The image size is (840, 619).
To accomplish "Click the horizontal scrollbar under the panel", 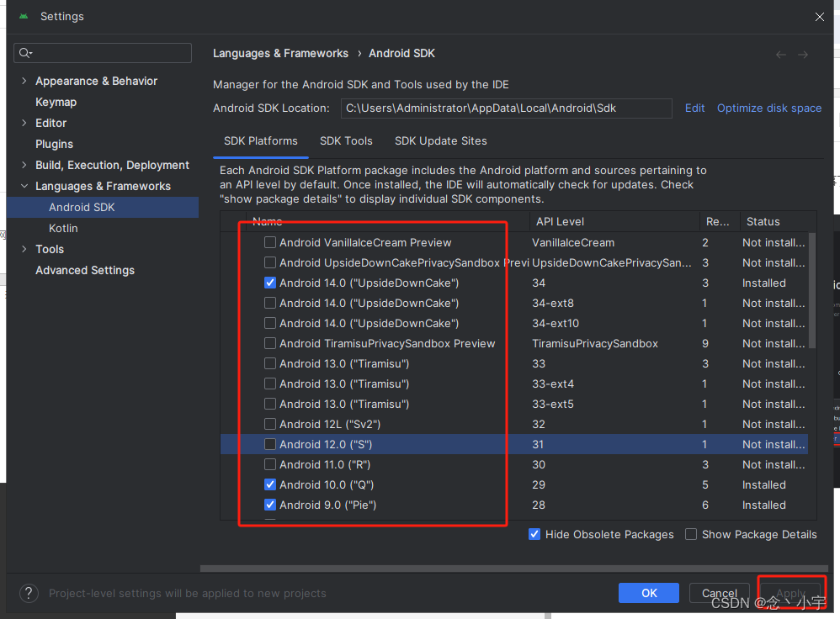I will point(513,569).
